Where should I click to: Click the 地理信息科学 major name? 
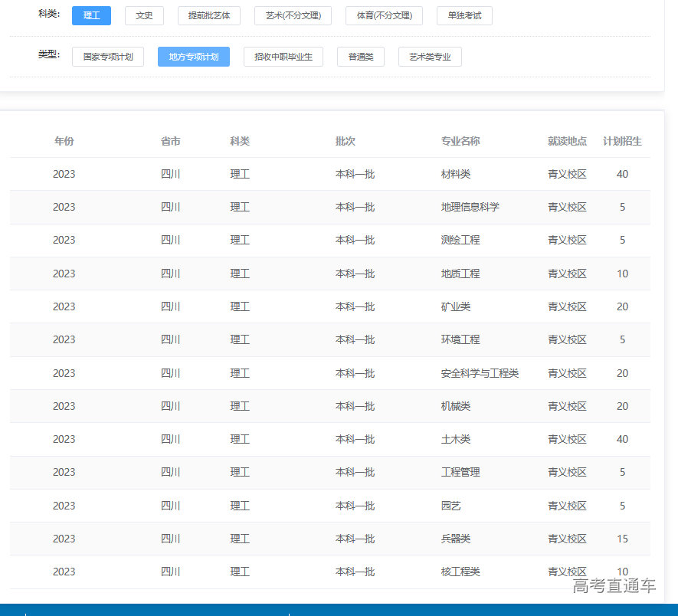[x=470, y=207]
